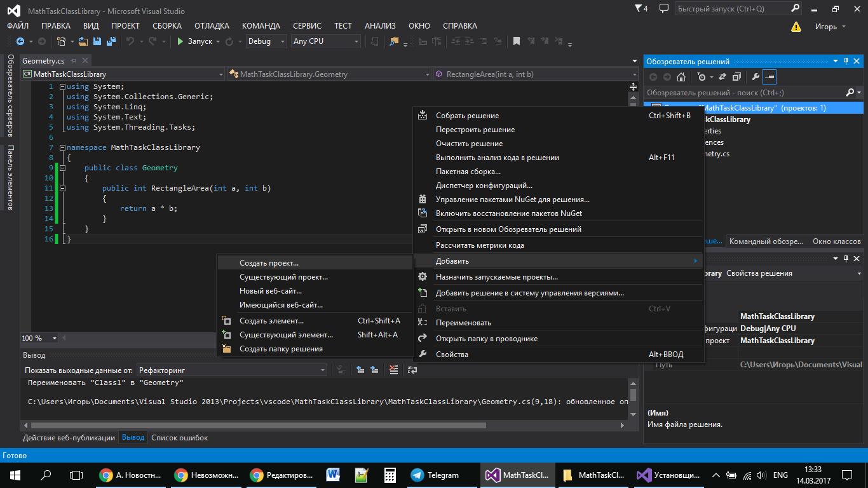Click the Clear All icon in Output panel
Viewport: 868px width, 488px height.
(x=394, y=370)
